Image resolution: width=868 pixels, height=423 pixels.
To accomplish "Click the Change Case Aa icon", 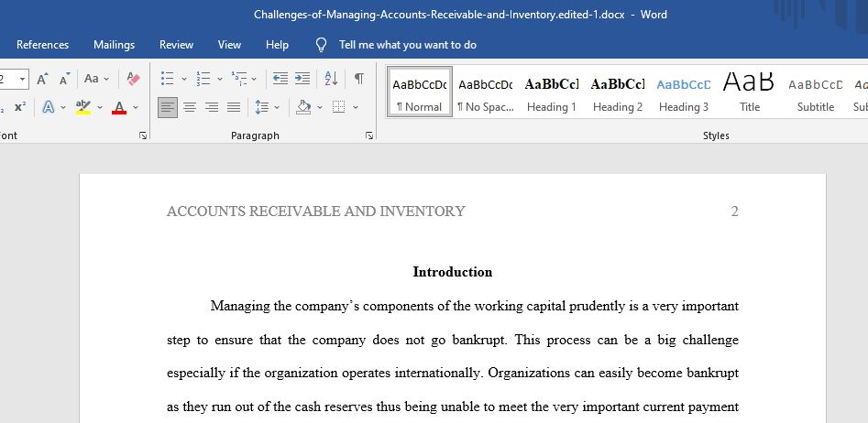I will 92,79.
